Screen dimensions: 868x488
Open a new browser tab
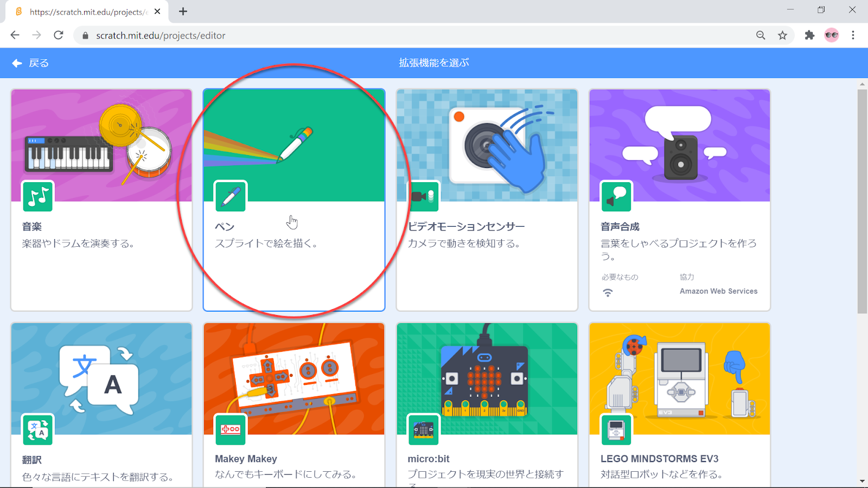point(183,11)
